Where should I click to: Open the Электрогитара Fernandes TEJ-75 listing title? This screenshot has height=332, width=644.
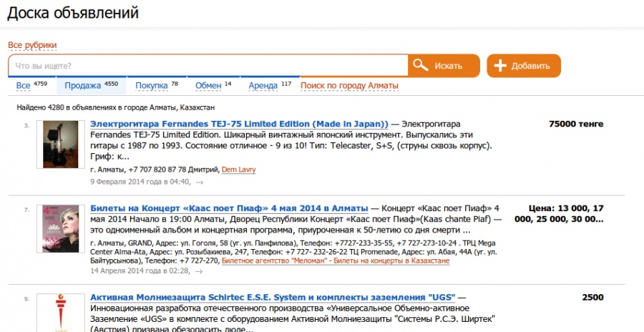click(239, 124)
